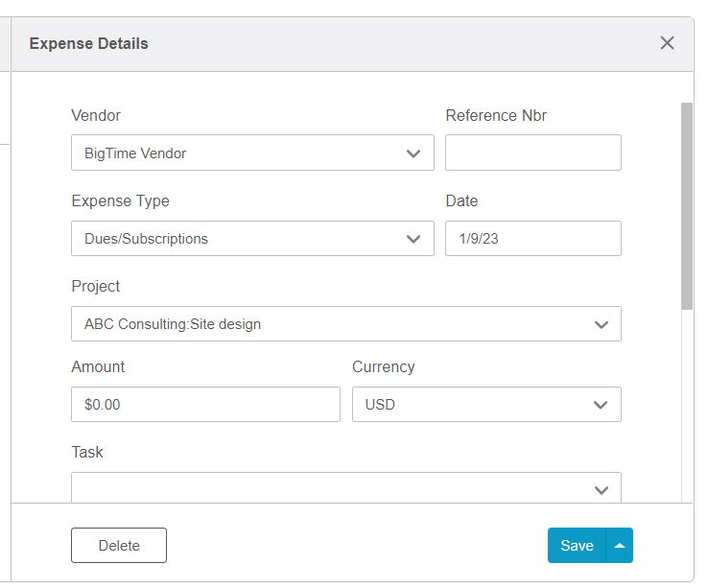Close the Expense Details dialog

[x=667, y=43]
